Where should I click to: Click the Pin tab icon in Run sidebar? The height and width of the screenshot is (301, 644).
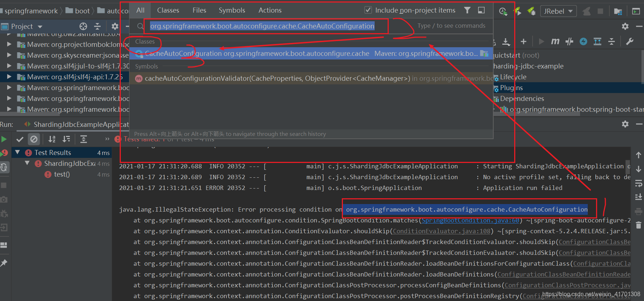click(x=4, y=263)
